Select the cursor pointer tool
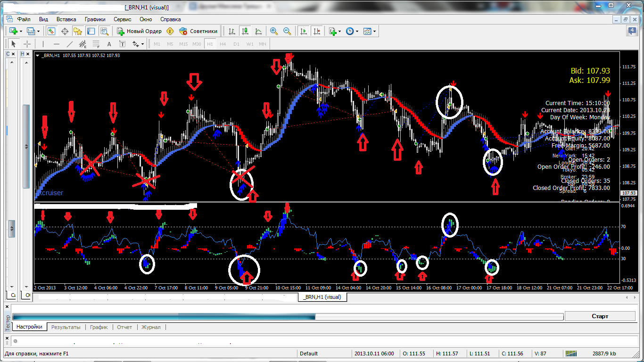644x362 pixels. tap(13, 44)
